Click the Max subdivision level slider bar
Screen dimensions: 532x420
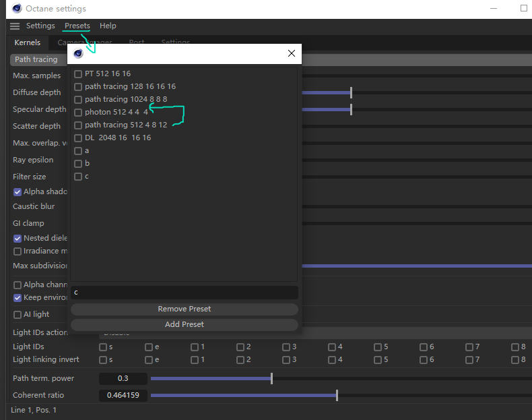click(x=417, y=266)
